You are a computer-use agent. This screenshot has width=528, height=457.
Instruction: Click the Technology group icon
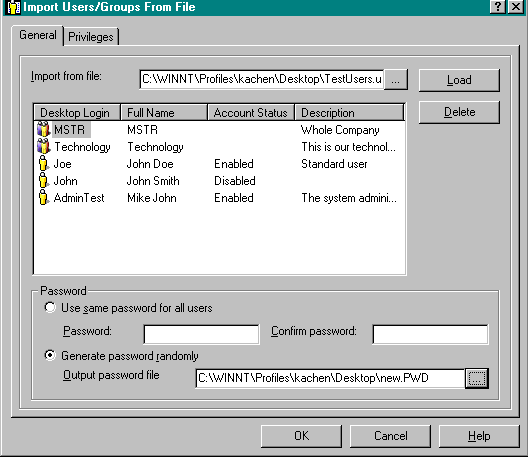pos(43,146)
